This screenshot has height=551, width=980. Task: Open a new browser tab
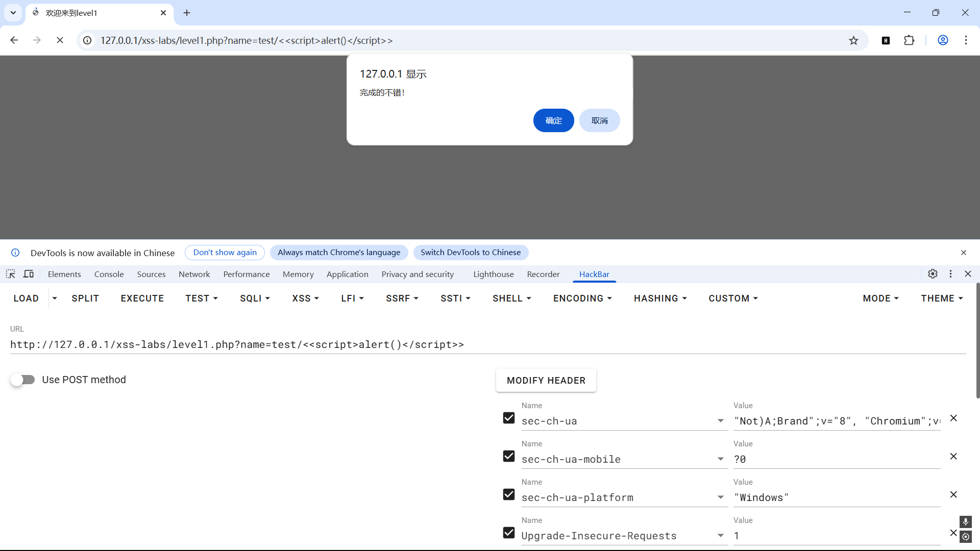tap(187, 13)
